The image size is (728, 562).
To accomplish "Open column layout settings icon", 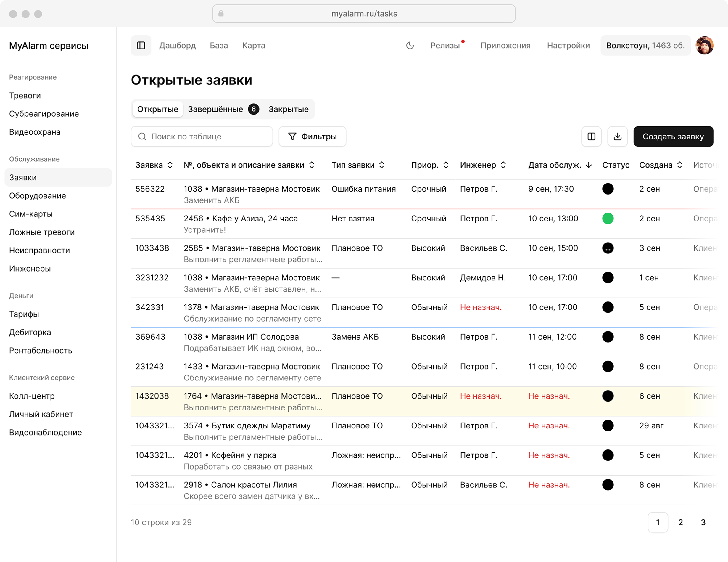I will point(591,137).
